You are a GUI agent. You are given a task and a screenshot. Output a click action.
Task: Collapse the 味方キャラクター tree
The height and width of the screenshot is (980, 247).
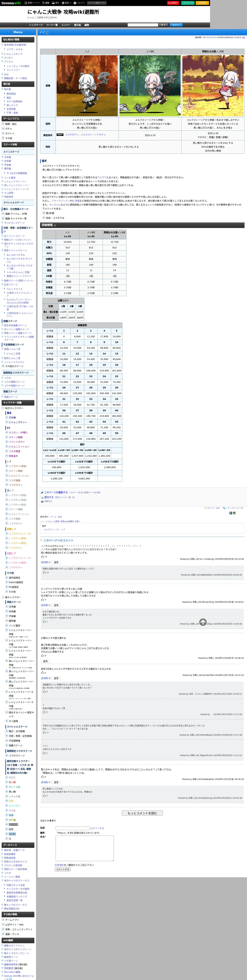[3, 408]
